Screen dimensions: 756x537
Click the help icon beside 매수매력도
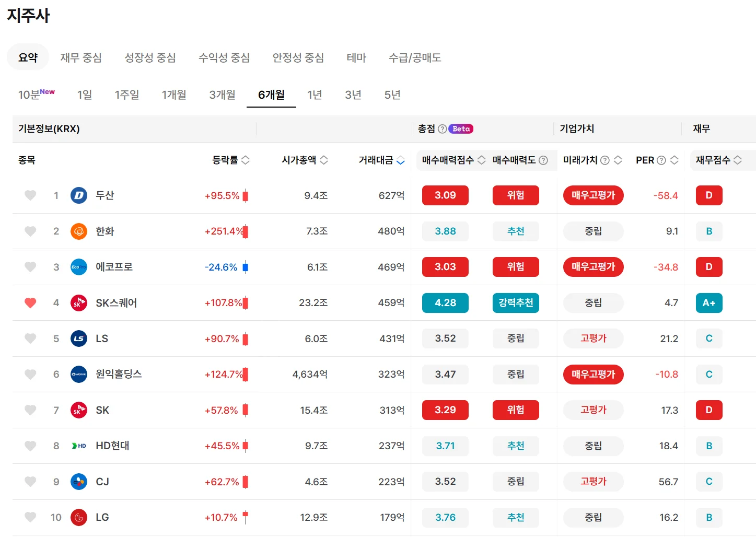click(x=543, y=160)
